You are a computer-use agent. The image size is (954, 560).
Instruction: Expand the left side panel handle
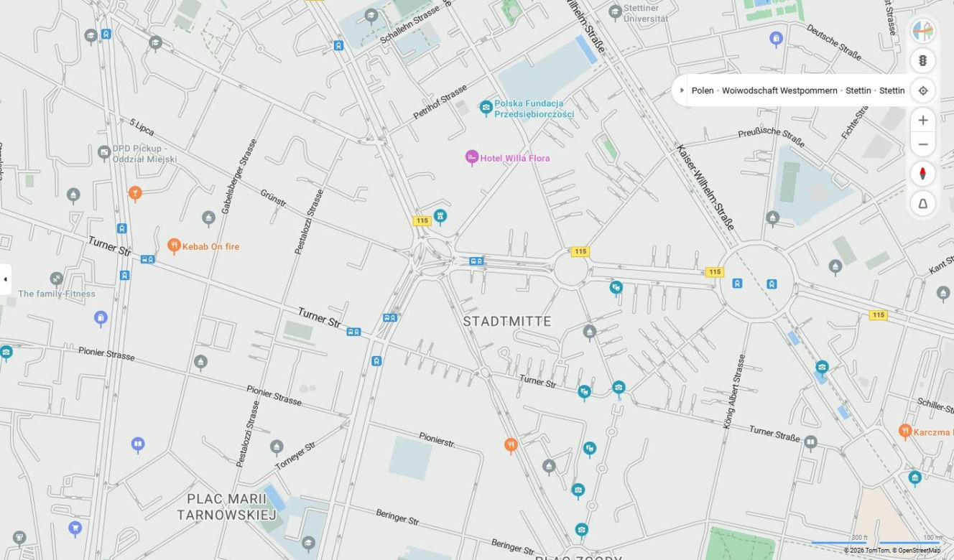(5, 279)
